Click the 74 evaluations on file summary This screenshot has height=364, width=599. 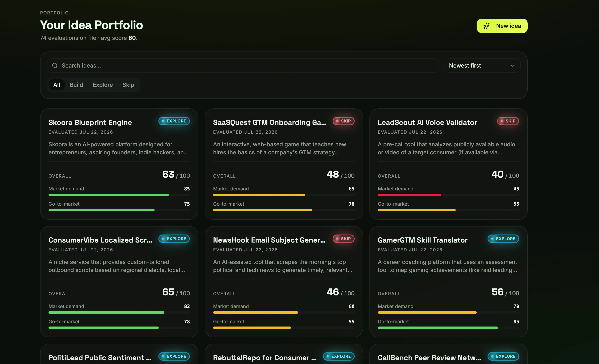(x=89, y=38)
